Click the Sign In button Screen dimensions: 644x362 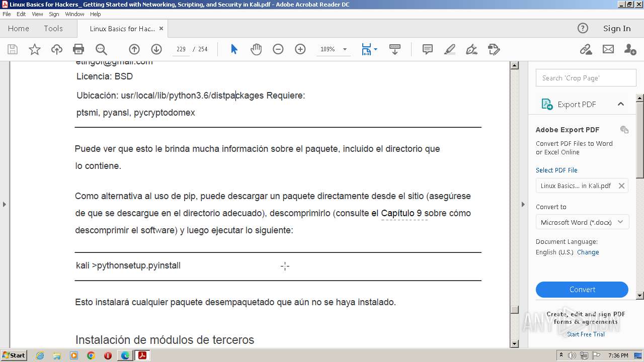click(617, 29)
